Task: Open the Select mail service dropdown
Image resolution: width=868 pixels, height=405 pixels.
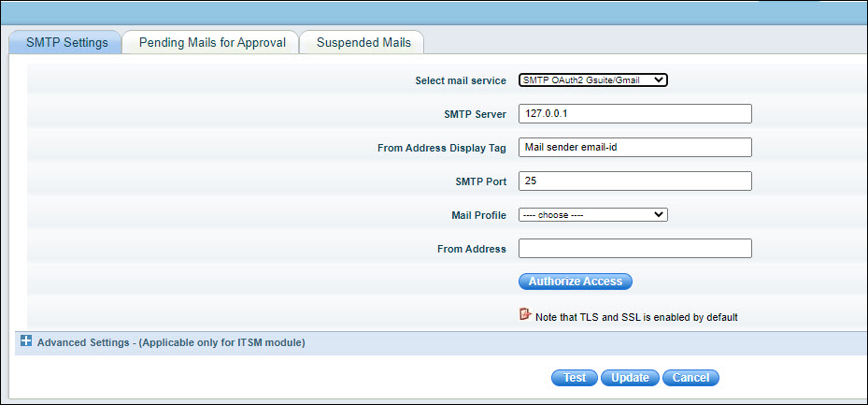Action: [592, 80]
